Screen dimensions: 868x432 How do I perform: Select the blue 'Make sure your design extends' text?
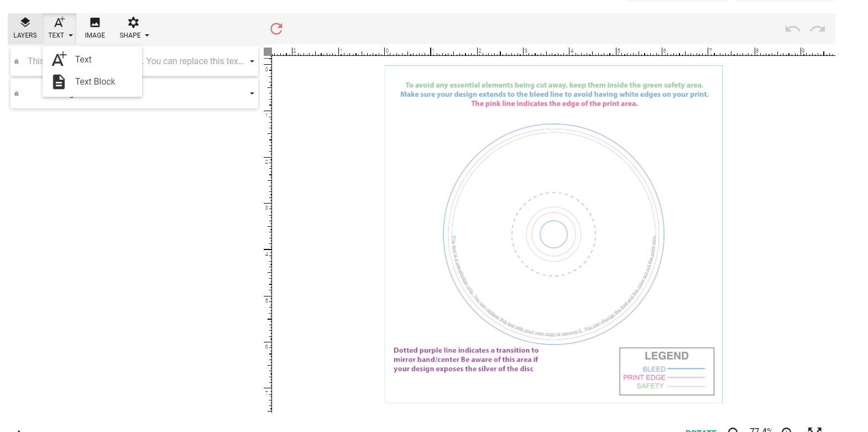coord(555,95)
